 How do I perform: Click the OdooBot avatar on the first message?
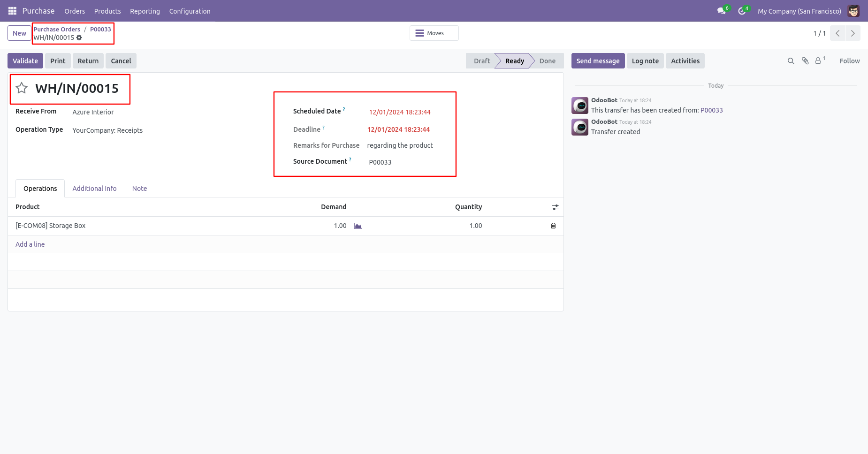point(580,106)
